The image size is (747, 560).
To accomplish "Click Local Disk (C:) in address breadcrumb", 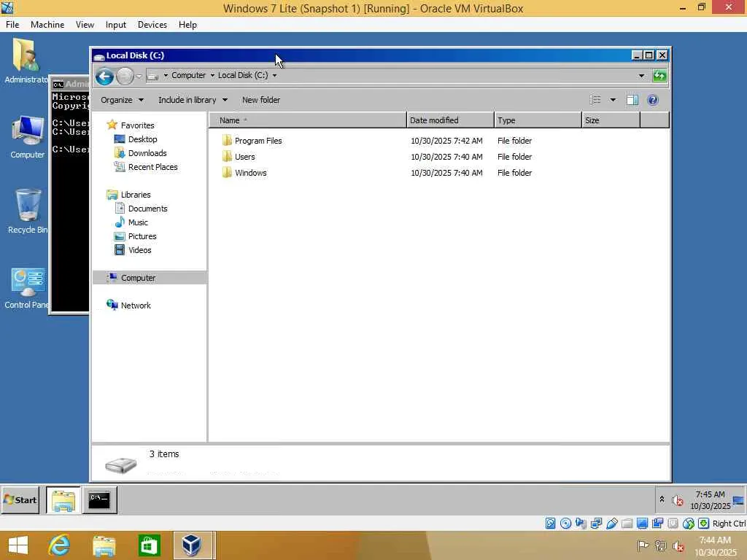I will (243, 75).
